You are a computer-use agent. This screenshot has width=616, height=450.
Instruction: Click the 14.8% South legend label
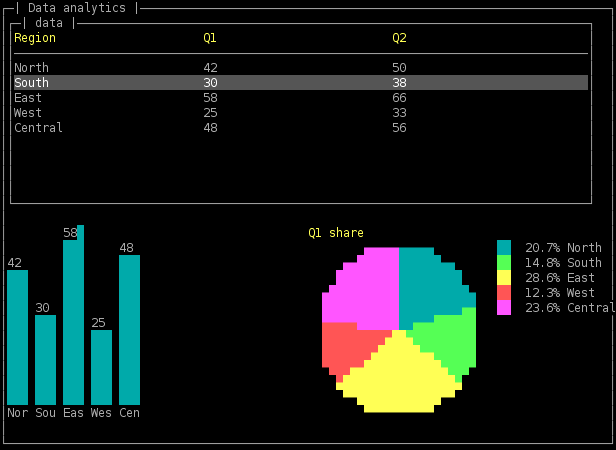tap(563, 263)
